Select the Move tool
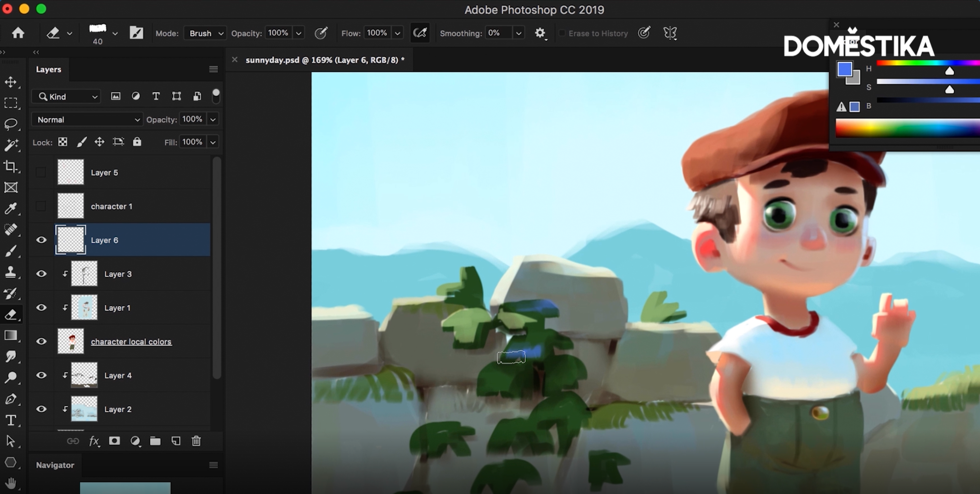980x494 pixels. (11, 82)
